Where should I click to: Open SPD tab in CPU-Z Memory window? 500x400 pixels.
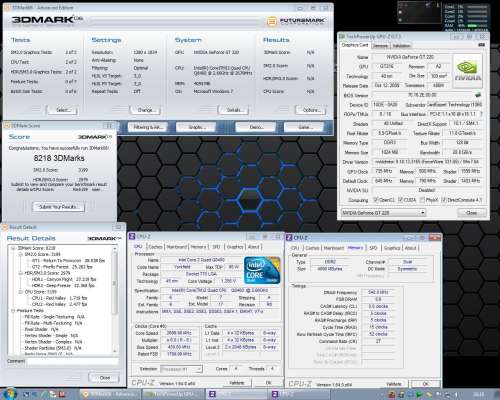(373, 248)
